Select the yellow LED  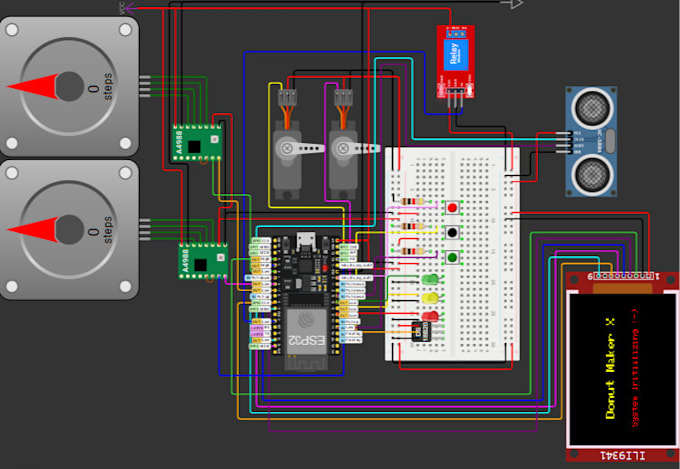(429, 298)
